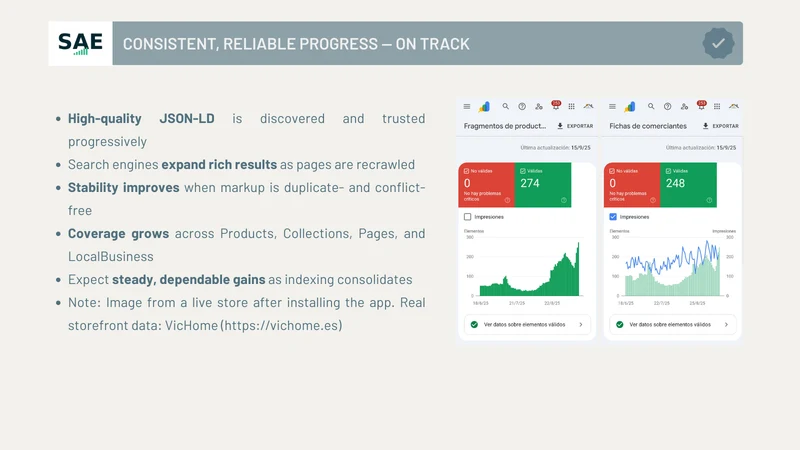Click checkmark badge in slide header
Screen dimensions: 800x450
tap(718, 43)
